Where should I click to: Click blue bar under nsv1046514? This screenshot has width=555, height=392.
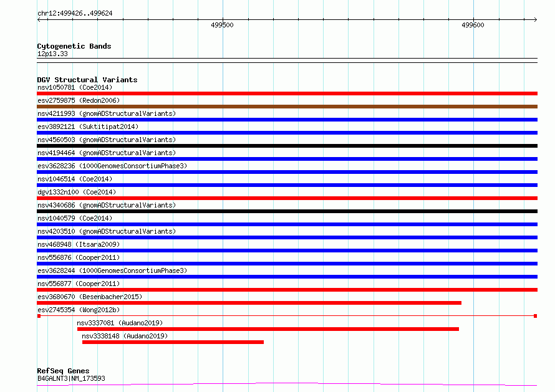tap(287, 185)
